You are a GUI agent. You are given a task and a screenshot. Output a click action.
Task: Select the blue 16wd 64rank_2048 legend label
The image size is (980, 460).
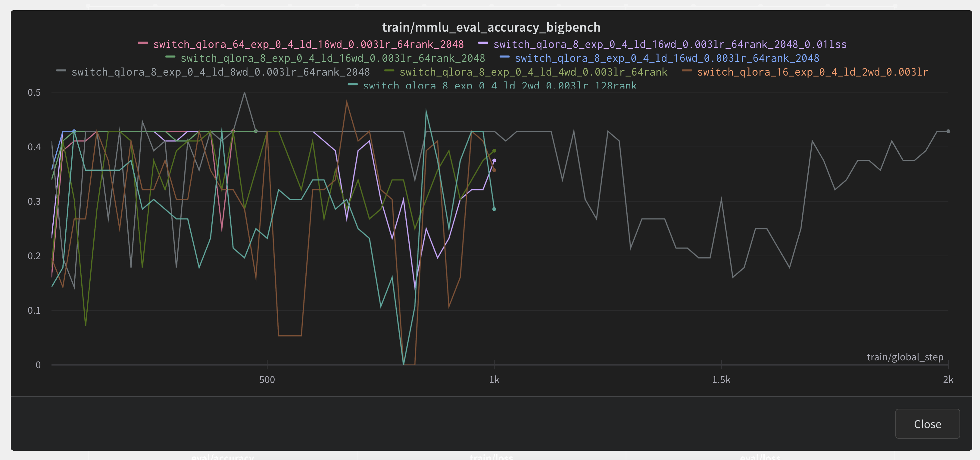[x=666, y=58]
